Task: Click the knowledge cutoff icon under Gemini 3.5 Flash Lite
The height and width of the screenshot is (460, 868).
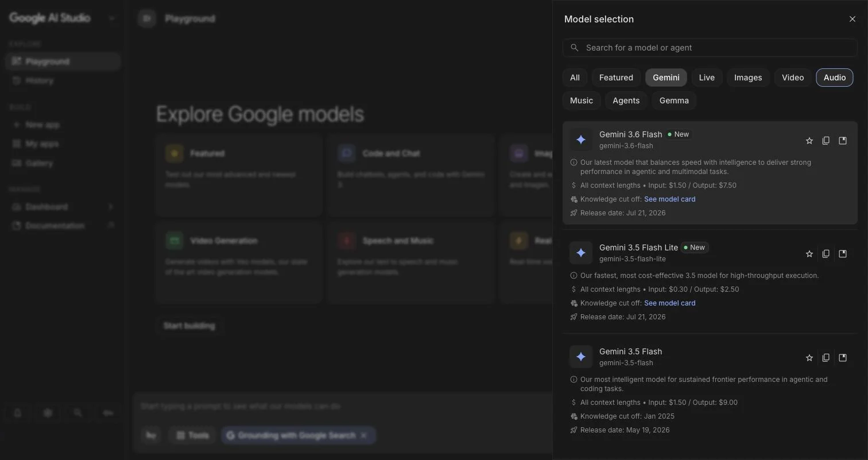Action: coord(573,303)
